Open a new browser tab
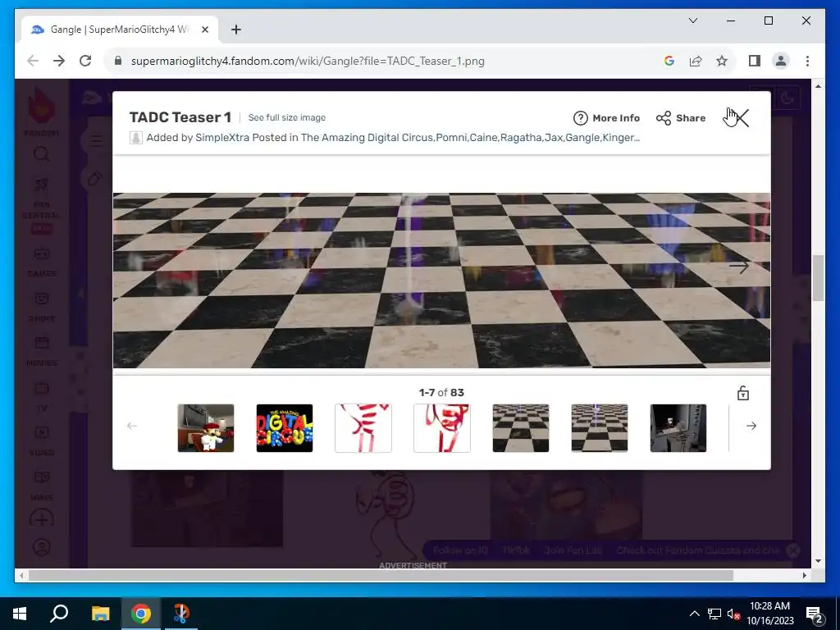Screen dimensions: 840x630 tap(235, 30)
